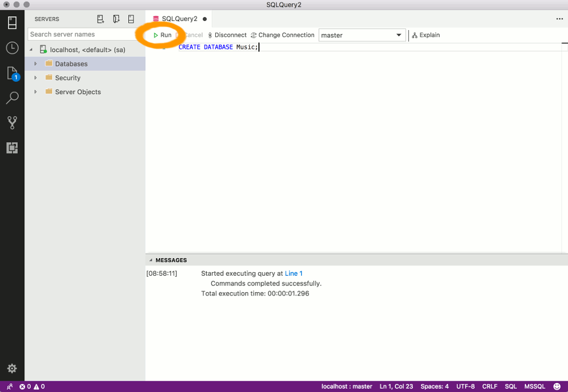Click the Commands completed successfully message
This screenshot has width=568, height=392.
point(266,284)
